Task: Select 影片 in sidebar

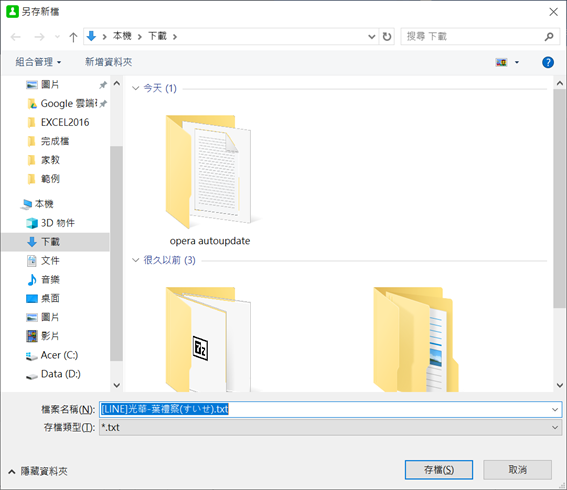Action: (50, 336)
